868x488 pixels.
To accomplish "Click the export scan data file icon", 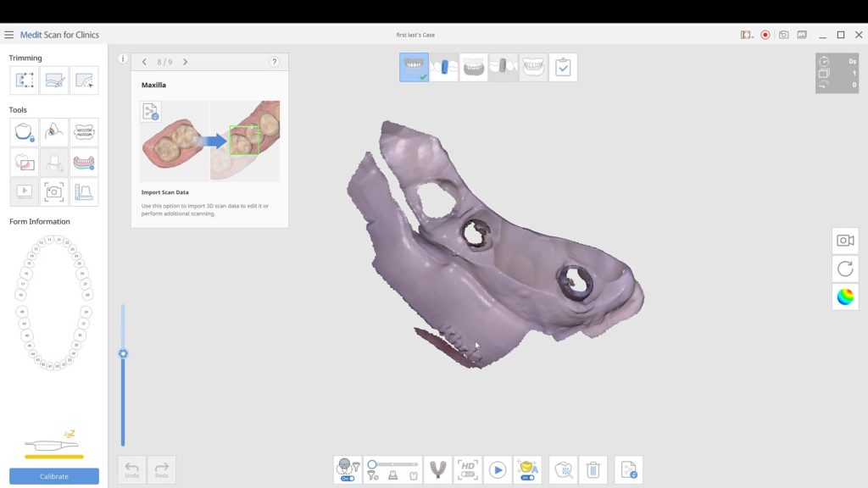I will coord(628,469).
